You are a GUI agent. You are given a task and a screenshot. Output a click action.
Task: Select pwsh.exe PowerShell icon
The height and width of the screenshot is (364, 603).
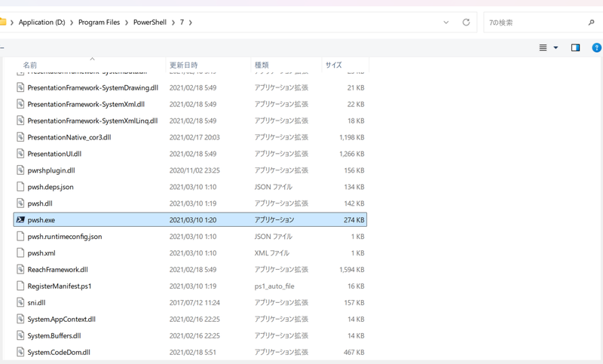coord(20,220)
